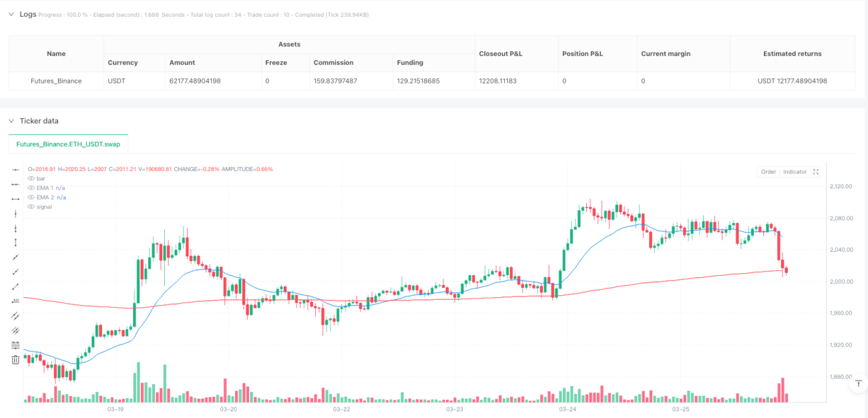
Task: Click the Futures_Binance row name cell
Action: (57, 81)
